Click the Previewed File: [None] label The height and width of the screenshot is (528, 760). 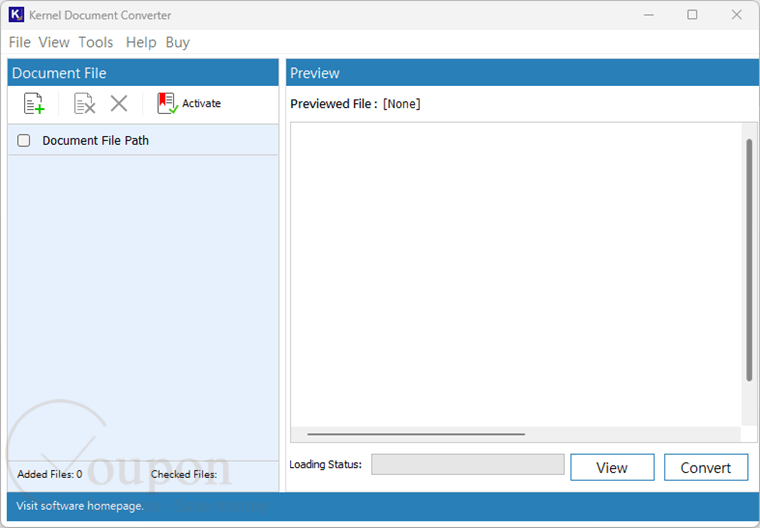(355, 104)
